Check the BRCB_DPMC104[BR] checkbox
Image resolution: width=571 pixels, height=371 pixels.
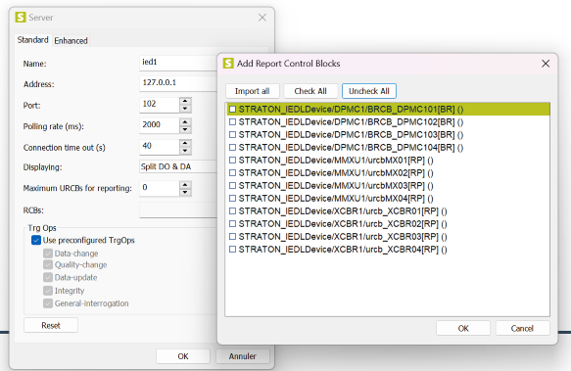232,147
